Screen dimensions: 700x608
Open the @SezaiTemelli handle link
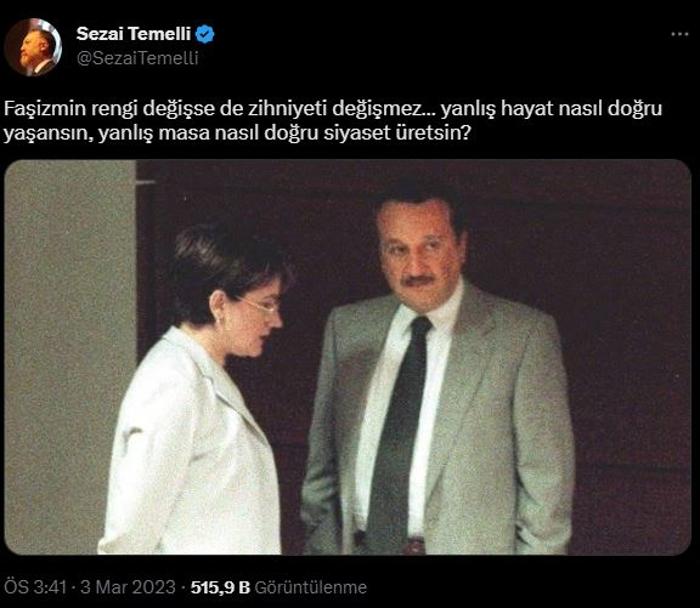click(138, 58)
